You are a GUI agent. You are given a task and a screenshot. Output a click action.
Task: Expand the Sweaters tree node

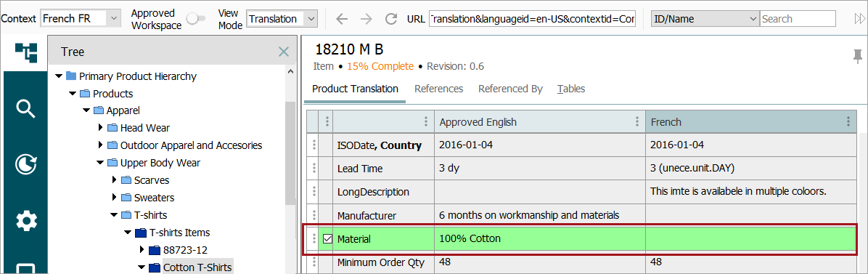[x=114, y=198]
